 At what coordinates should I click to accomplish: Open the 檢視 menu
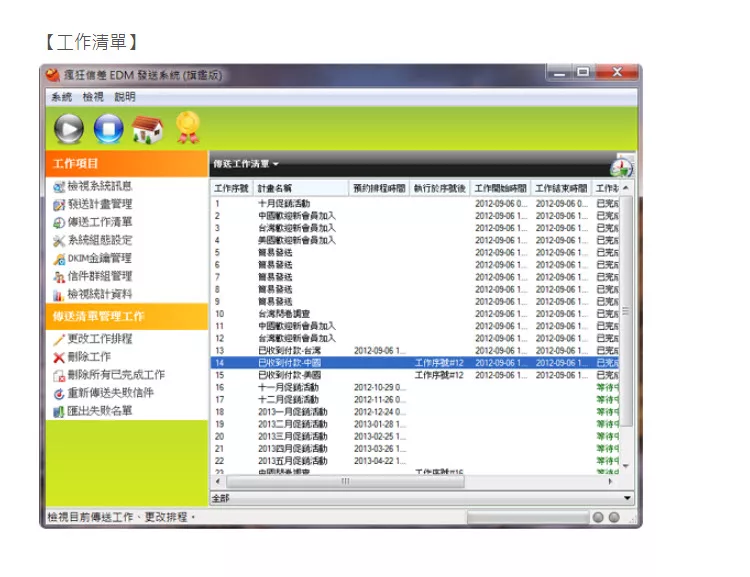93,97
